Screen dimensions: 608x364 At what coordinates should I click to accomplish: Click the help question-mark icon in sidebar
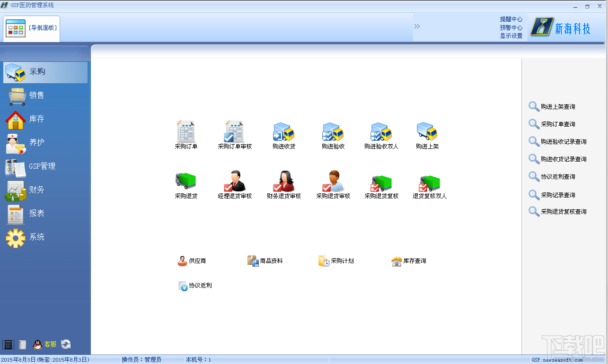pos(22,345)
